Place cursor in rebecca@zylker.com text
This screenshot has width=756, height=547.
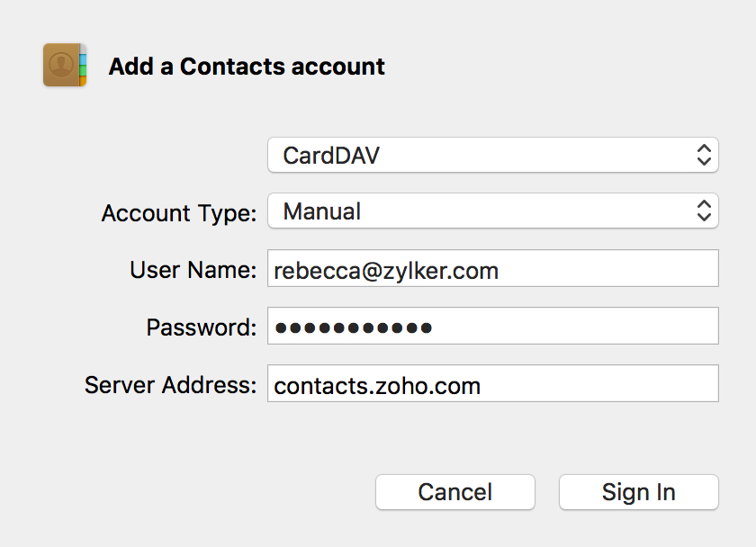tap(386, 271)
